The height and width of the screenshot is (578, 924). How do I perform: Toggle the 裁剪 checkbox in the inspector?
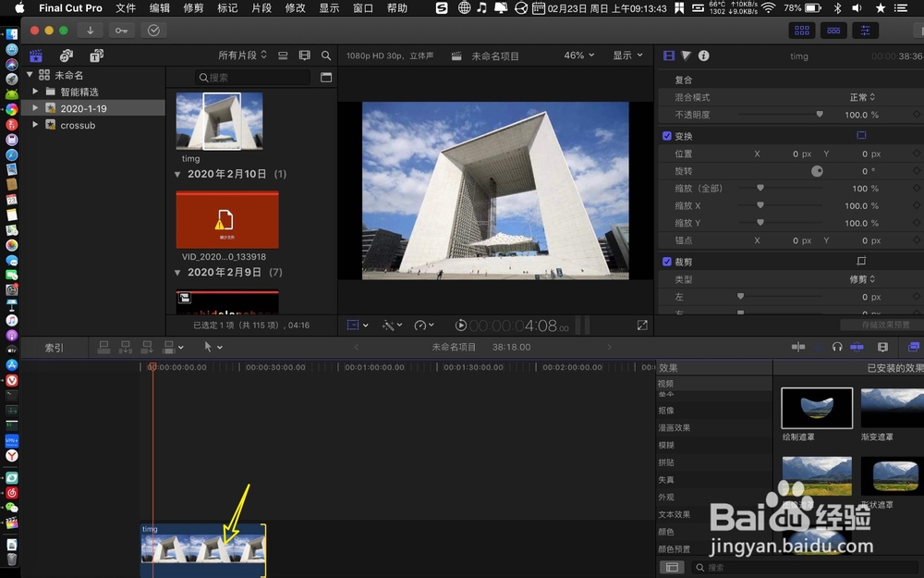click(x=667, y=261)
